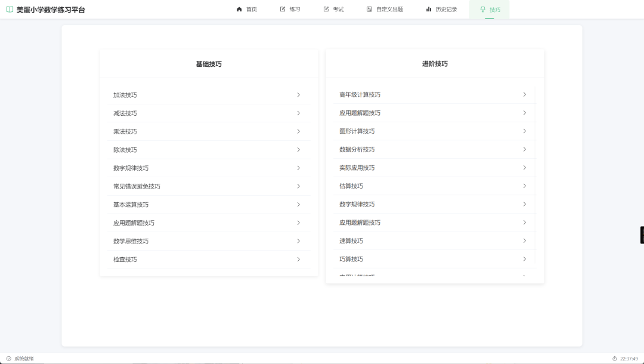Screen dimensions: 644x364
Task: Click the 系统就绪 status text
Action: (23, 358)
